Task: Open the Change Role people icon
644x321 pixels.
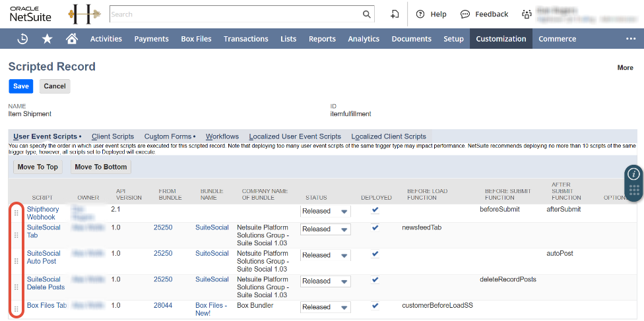Action: (x=527, y=15)
